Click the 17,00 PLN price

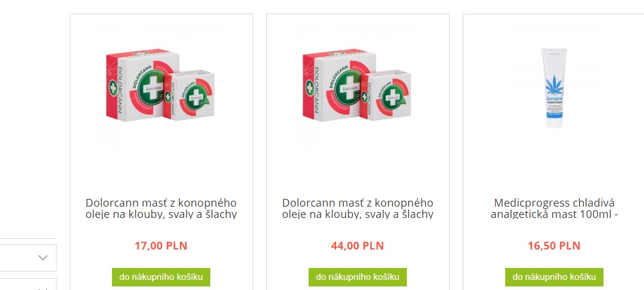(161, 246)
